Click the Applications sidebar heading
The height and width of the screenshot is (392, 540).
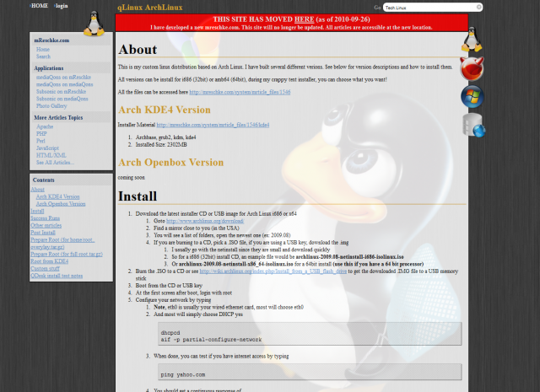click(49, 68)
